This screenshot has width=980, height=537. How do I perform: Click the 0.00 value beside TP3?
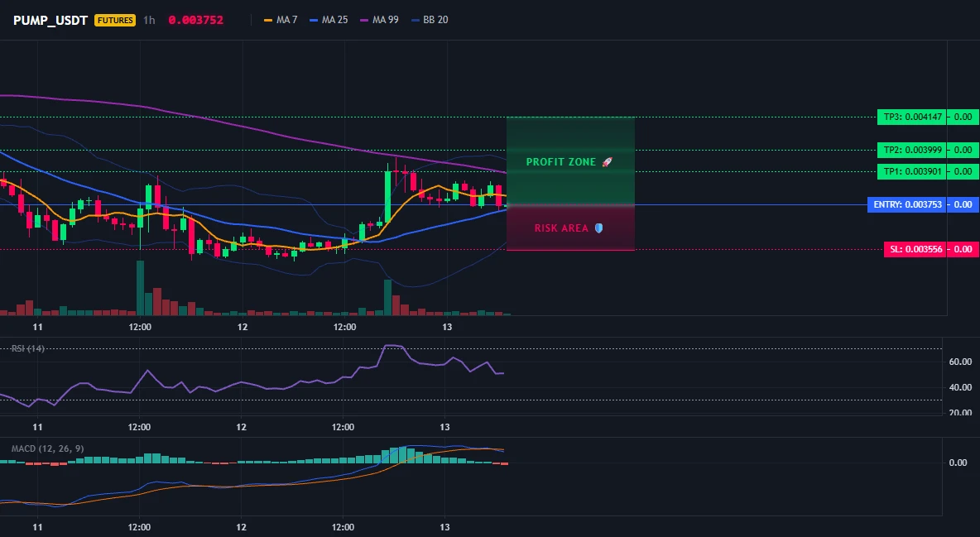pyautogui.click(x=963, y=117)
